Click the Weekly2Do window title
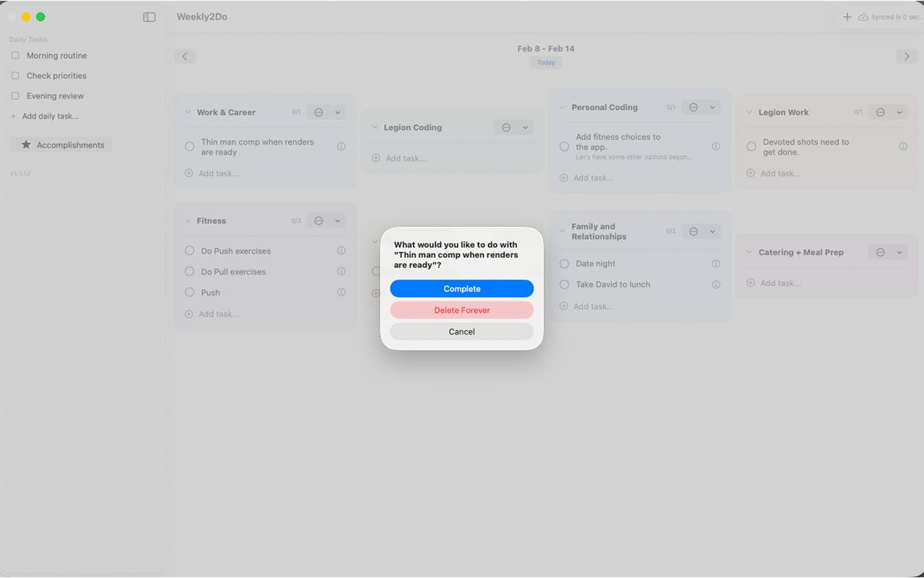This screenshot has height=578, width=924. (202, 17)
